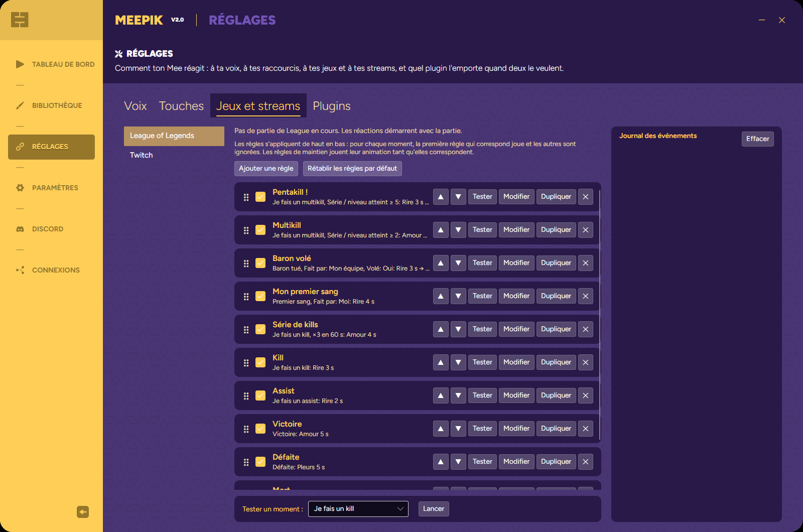Viewport: 803px width, 532px height.
Task: Open Tableau de bord in sidebar
Action: click(51, 64)
